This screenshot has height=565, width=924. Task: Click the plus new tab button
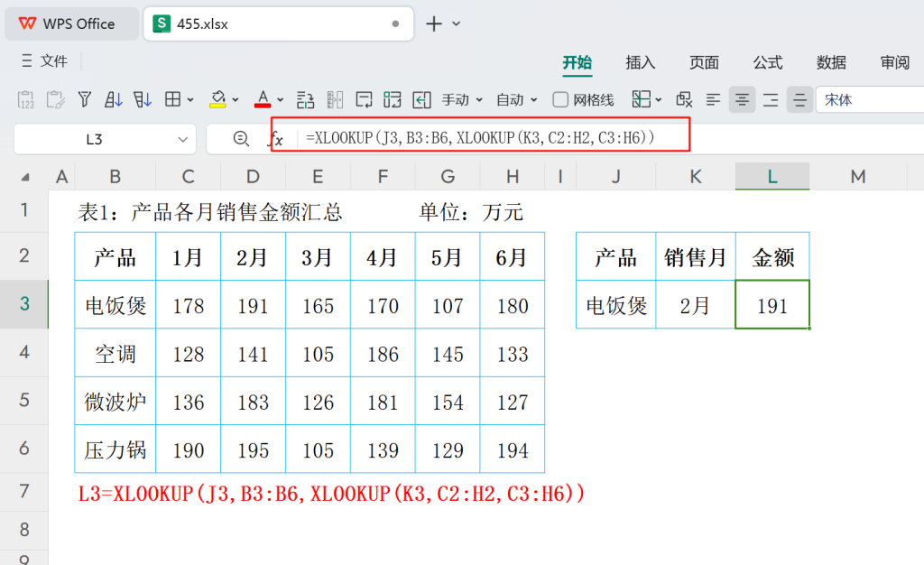[434, 23]
